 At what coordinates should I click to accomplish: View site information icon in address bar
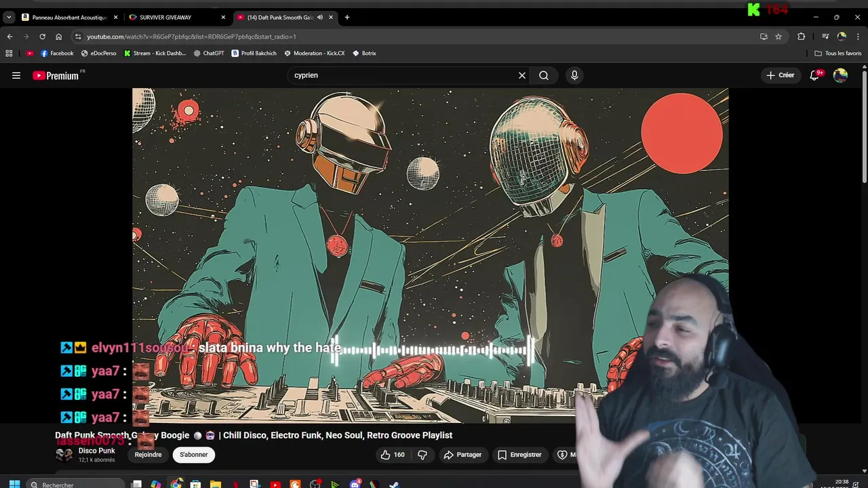tap(78, 37)
